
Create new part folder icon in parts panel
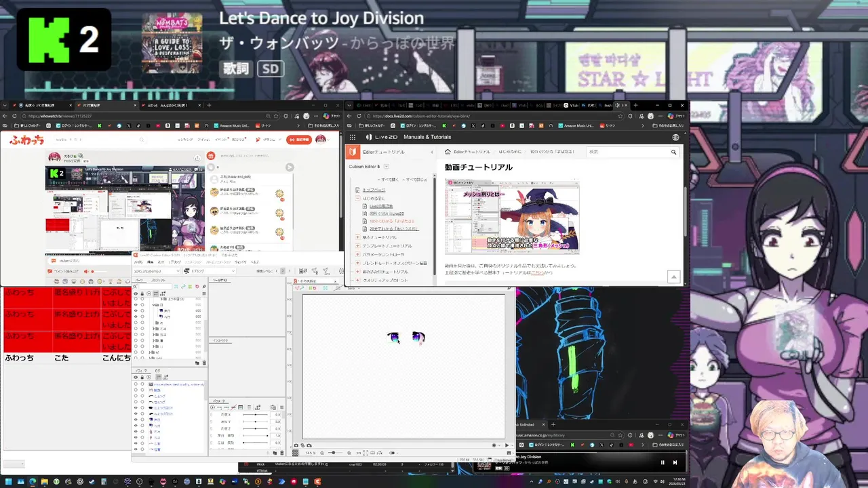197,363
